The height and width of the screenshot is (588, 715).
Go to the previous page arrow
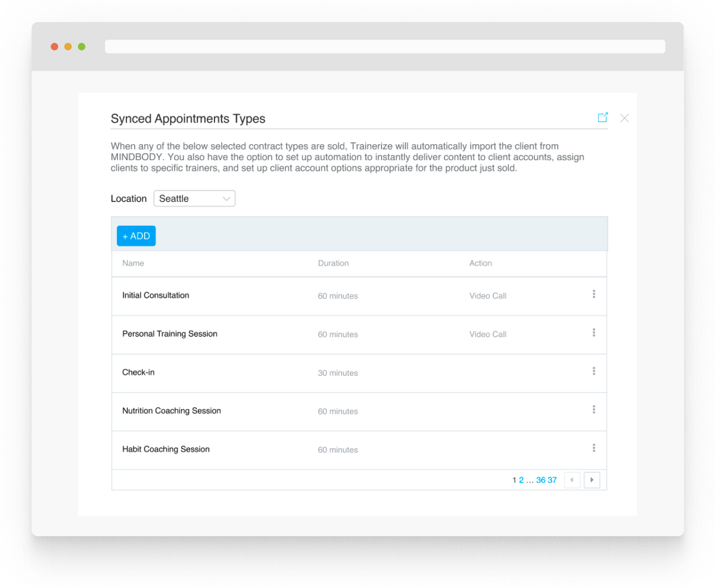pos(571,480)
